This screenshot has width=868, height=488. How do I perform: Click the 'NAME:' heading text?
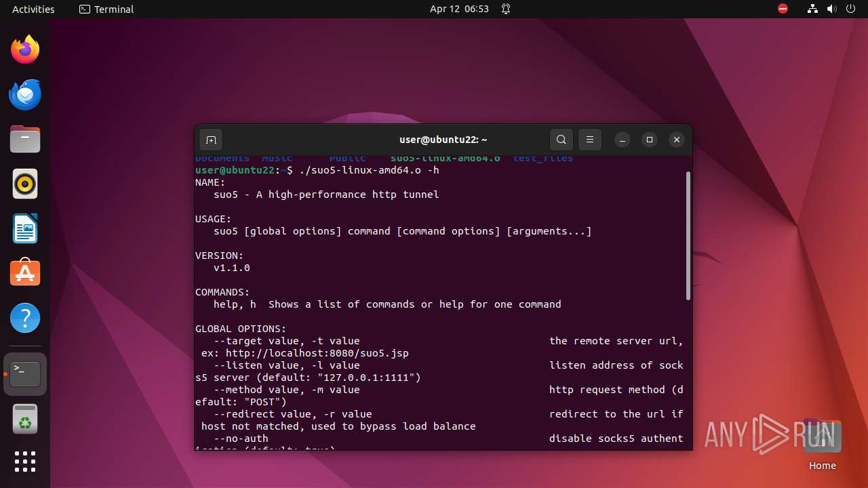tap(210, 182)
